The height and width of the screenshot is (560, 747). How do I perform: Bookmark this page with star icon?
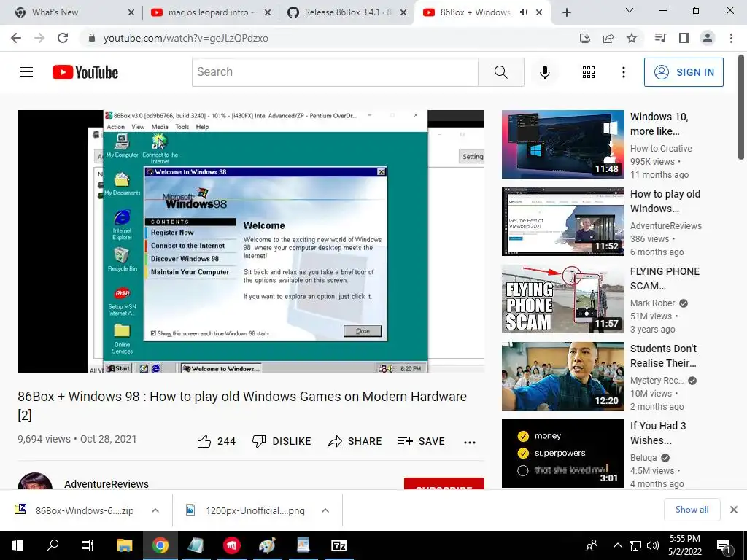pyautogui.click(x=632, y=38)
